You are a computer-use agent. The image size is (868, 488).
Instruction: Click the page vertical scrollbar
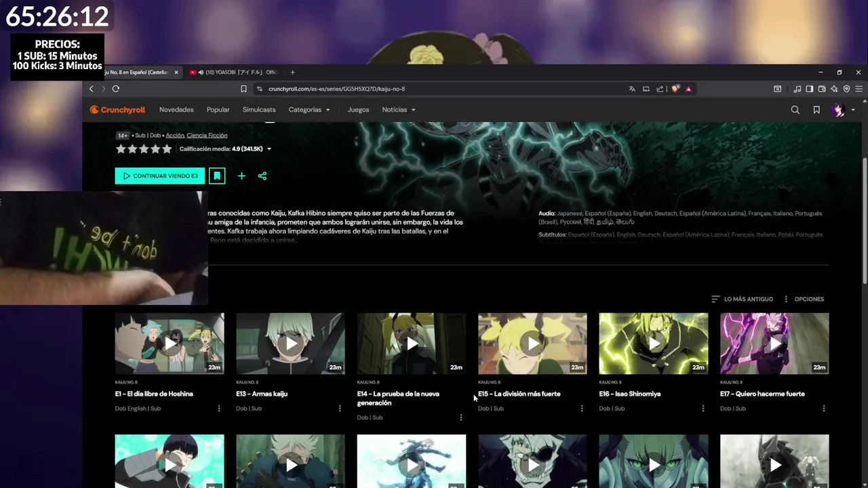pos(864,220)
